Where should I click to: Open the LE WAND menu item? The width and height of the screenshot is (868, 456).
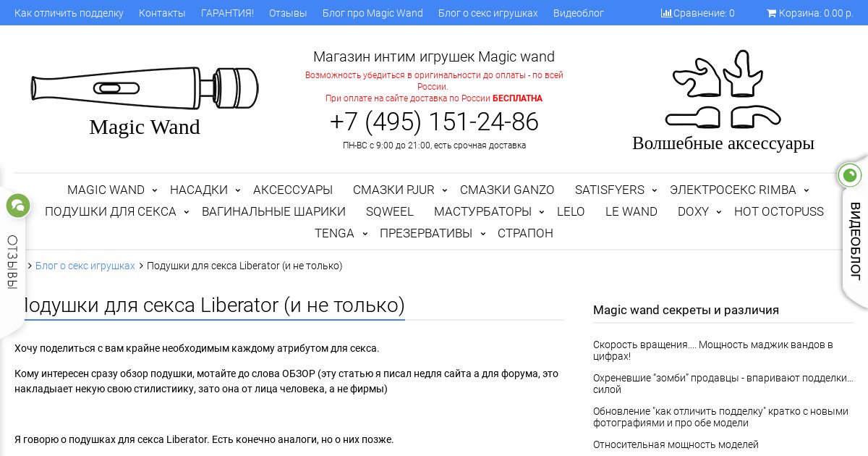point(631,211)
